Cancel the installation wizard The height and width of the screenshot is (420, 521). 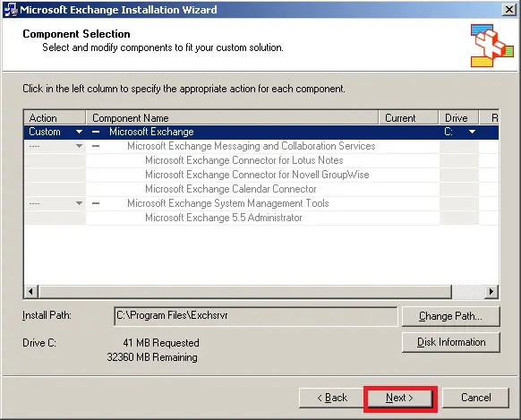475,398
